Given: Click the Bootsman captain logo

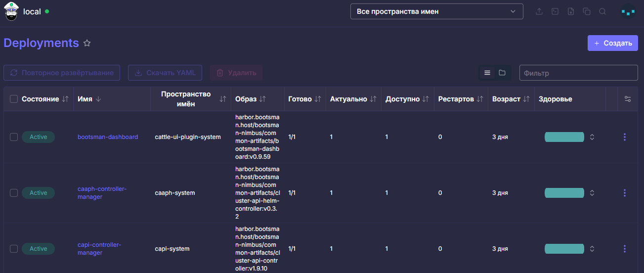Looking at the screenshot, I should point(11,11).
